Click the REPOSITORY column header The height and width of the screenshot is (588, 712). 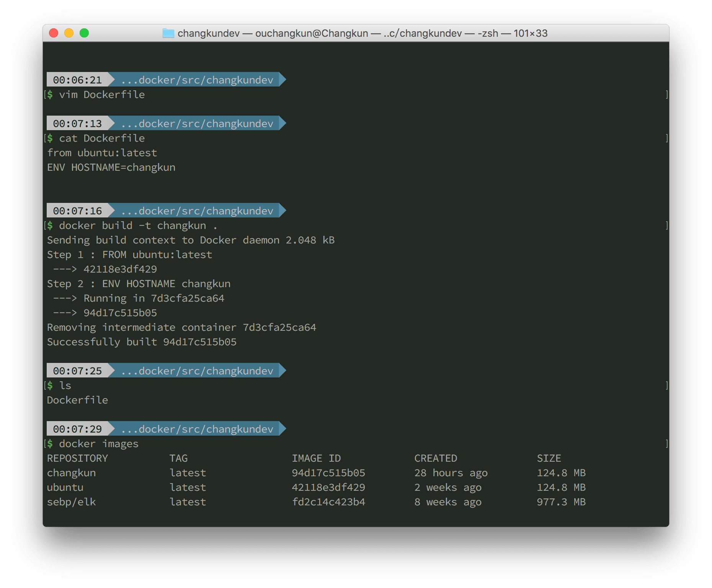(77, 458)
